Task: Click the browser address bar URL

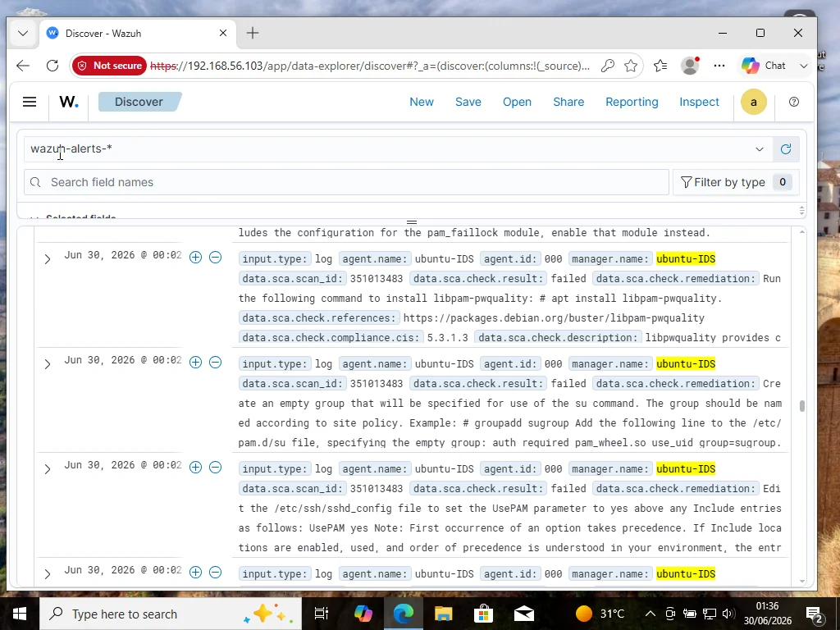Action: pyautogui.click(x=370, y=66)
